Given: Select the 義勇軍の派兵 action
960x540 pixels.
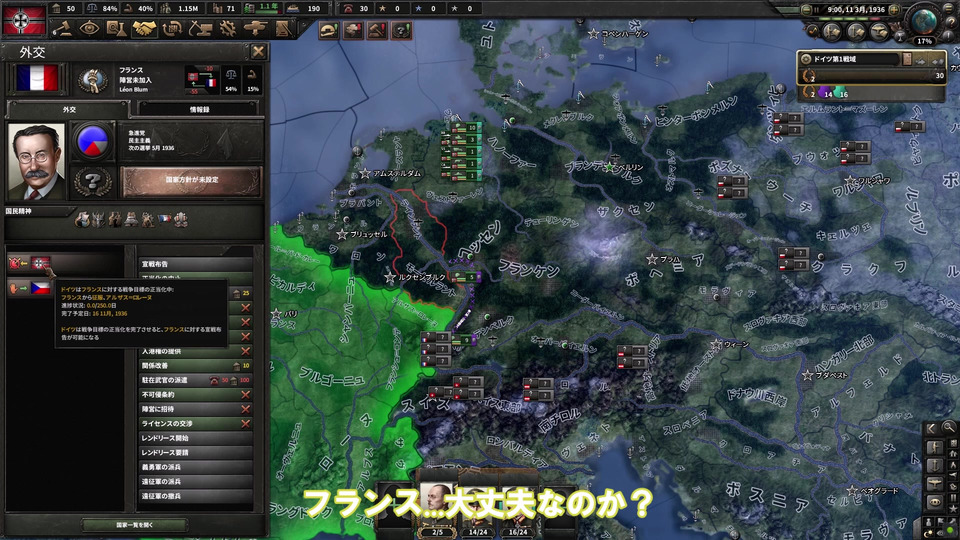Looking at the screenshot, I should pos(195,467).
